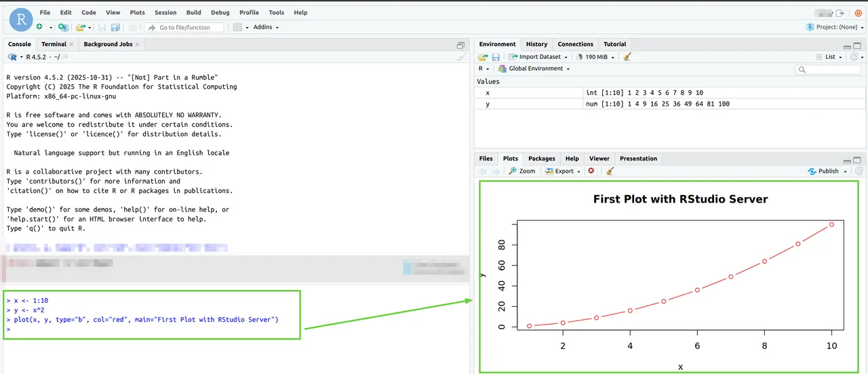Click the green New File plus icon

pyautogui.click(x=39, y=27)
